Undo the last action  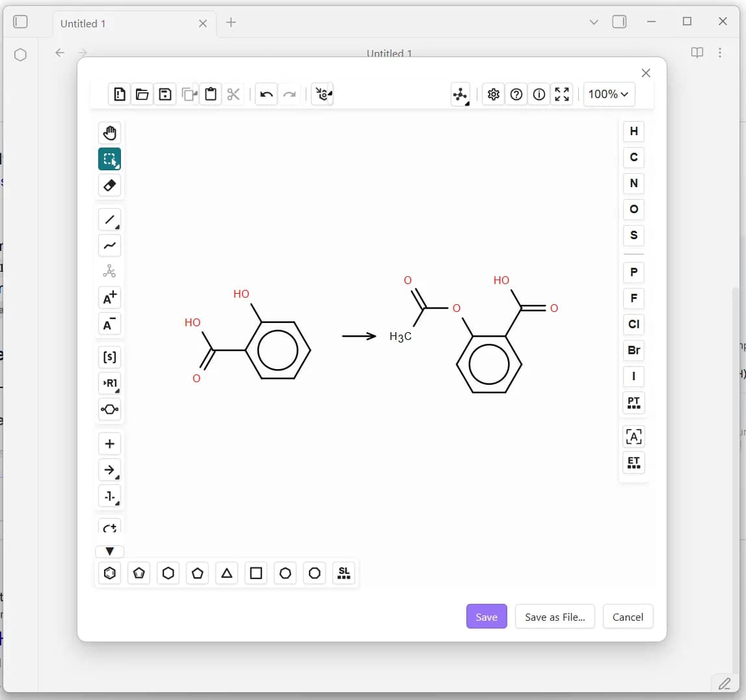tap(267, 94)
